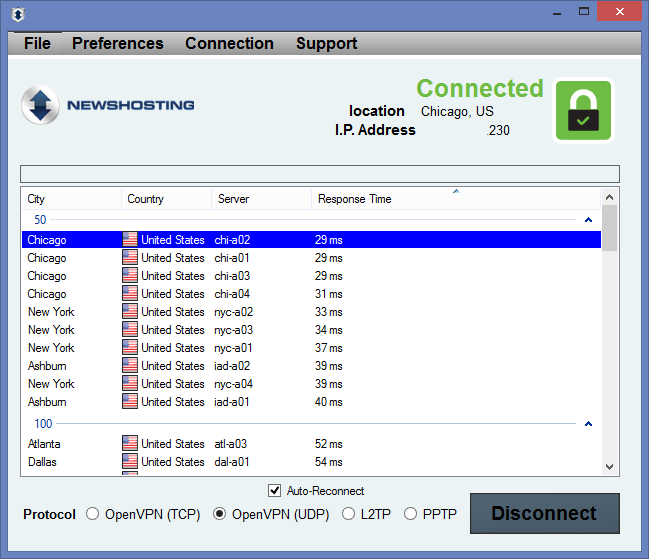Click the US flag in iad-a02 row
The height and width of the screenshot is (559, 649).
pos(130,365)
